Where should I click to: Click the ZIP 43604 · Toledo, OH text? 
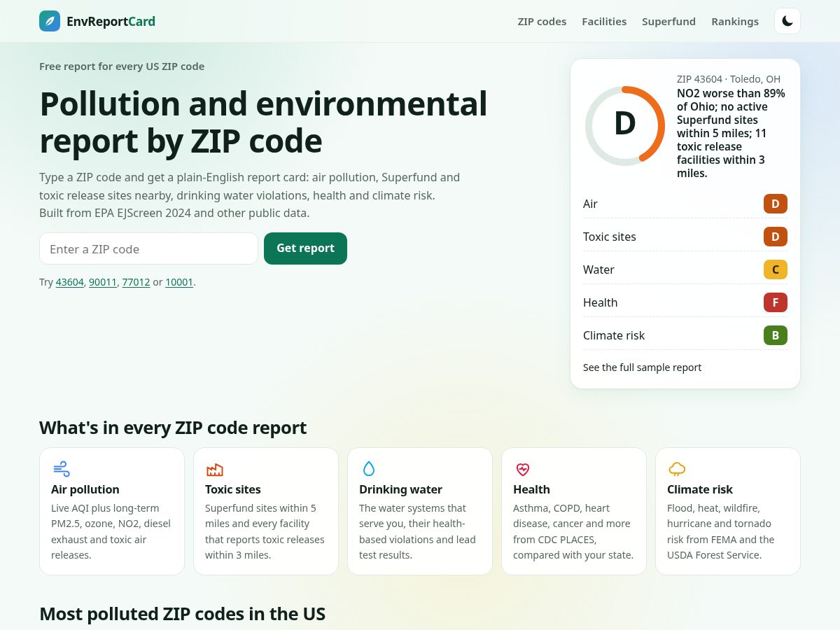(729, 79)
